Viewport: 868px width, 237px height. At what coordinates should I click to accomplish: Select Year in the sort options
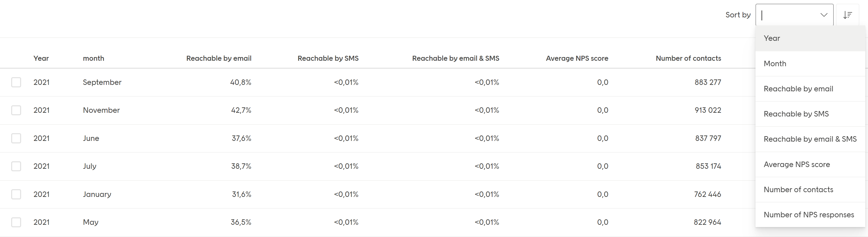coord(772,38)
